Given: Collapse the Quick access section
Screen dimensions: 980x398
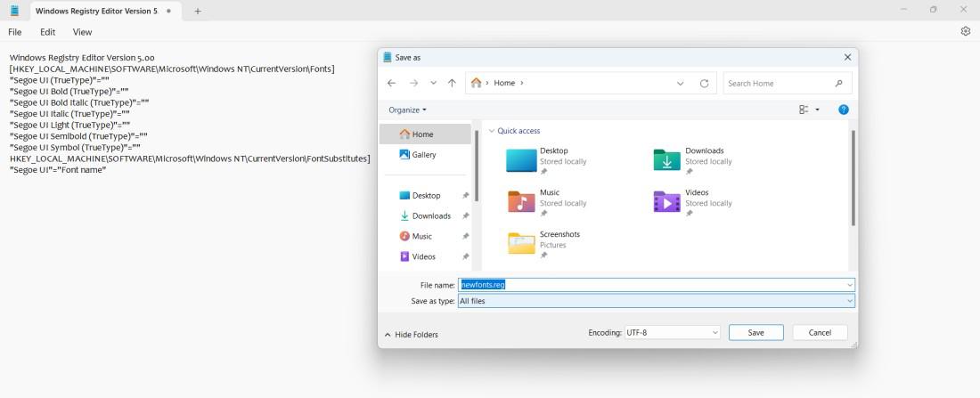Looking at the screenshot, I should click(492, 131).
